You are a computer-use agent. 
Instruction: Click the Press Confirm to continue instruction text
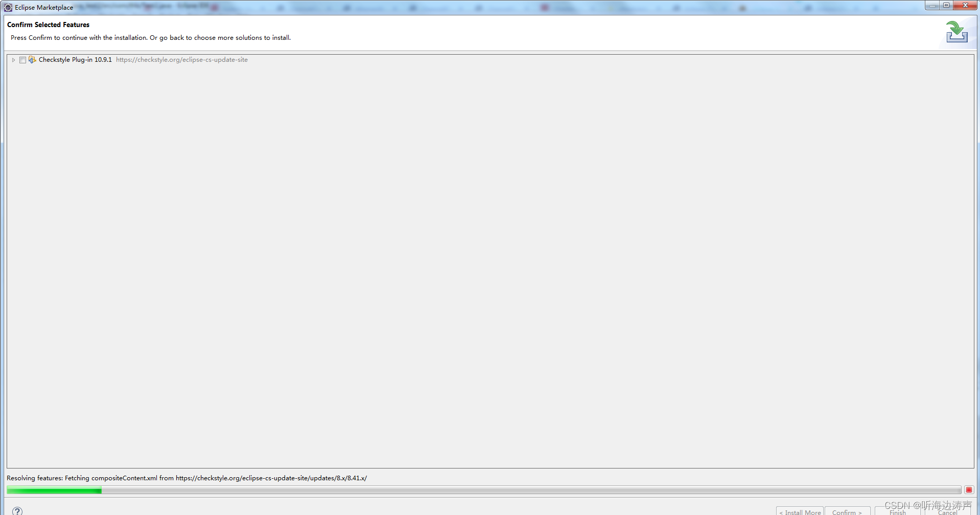tap(151, 38)
